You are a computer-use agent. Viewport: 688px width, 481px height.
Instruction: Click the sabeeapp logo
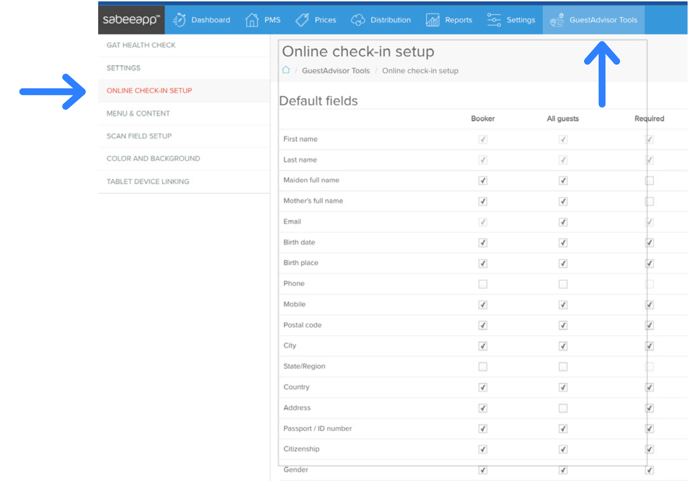[x=131, y=19]
